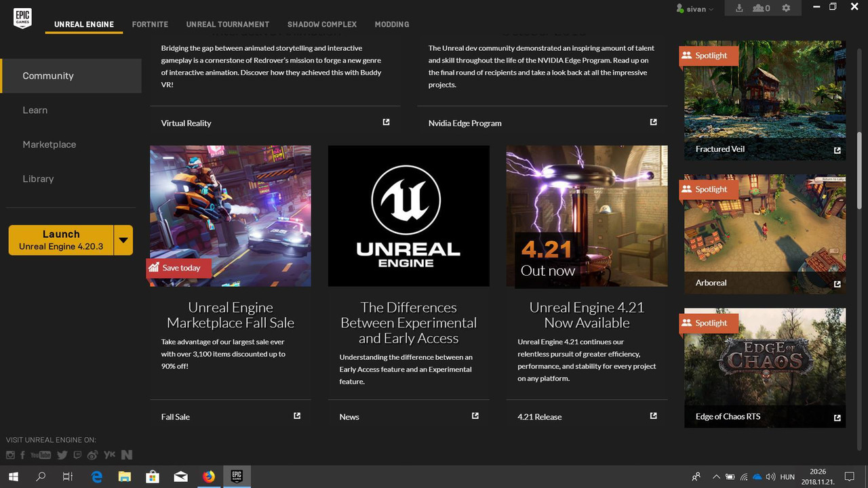Open the launcher settings gear icon
This screenshot has width=868, height=488.
pos(786,8)
